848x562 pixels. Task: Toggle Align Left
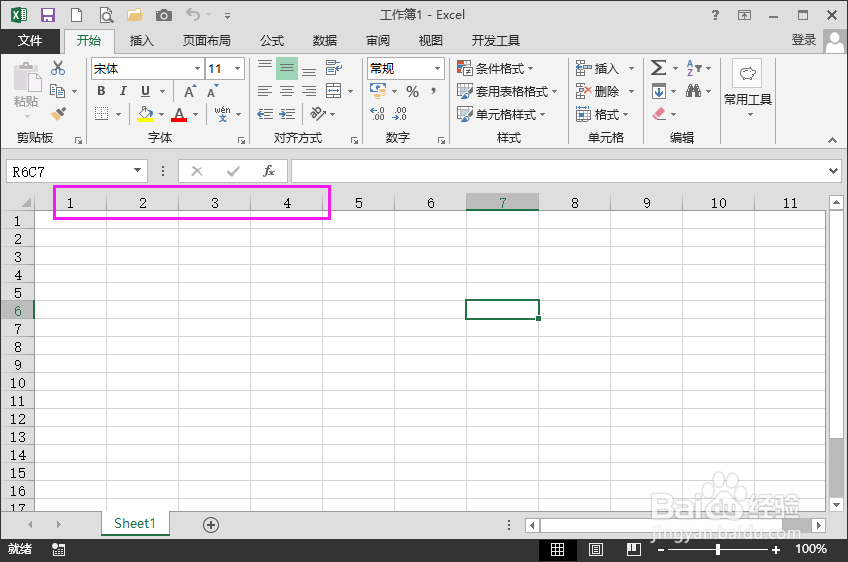[264, 91]
